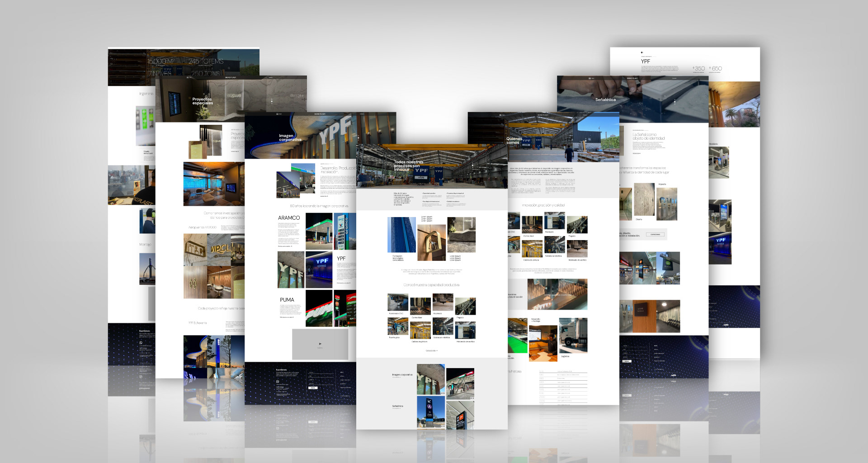Open Routeado thumbnail on Quienes somos page
This screenshot has height=463, width=868.
tap(555, 221)
